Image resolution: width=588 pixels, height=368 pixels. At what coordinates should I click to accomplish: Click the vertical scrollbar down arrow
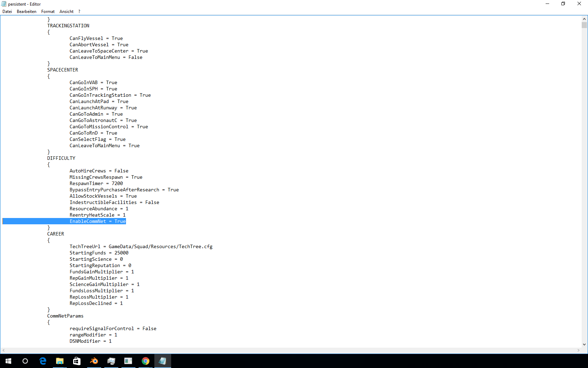[x=584, y=345]
